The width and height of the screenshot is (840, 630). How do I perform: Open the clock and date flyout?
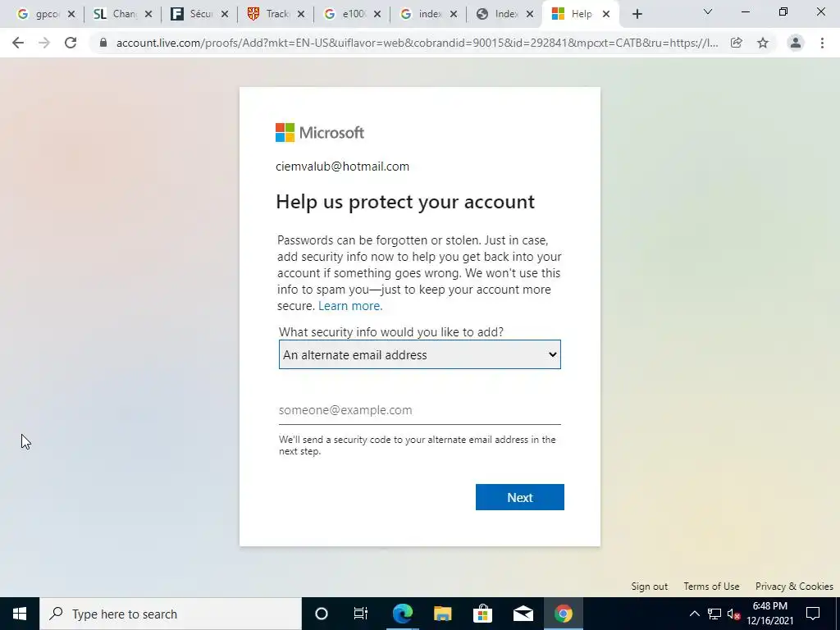(x=769, y=614)
